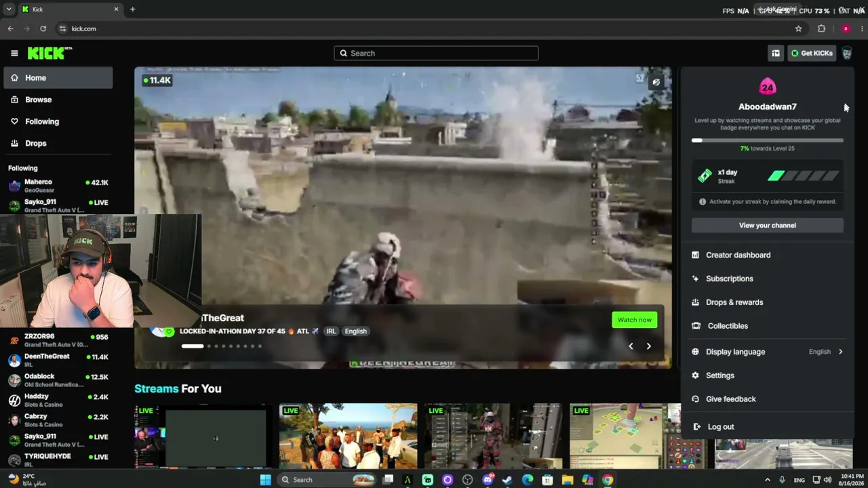This screenshot has width=868, height=488.
Task: Select the first carousel indicator bar
Action: [x=193, y=346]
